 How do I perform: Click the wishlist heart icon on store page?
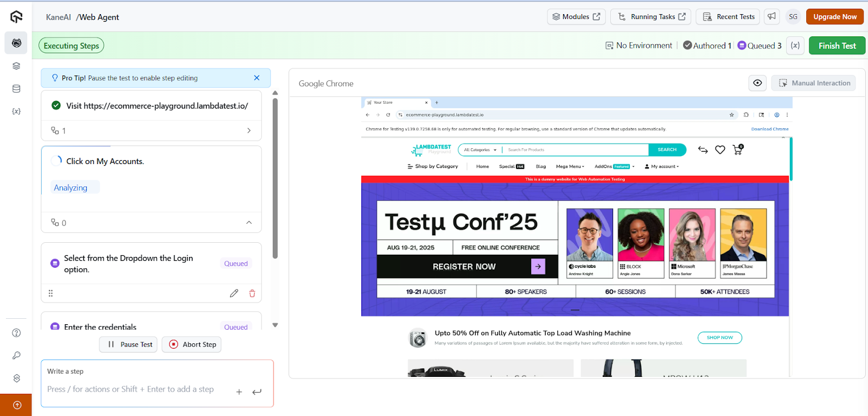pyautogui.click(x=720, y=150)
